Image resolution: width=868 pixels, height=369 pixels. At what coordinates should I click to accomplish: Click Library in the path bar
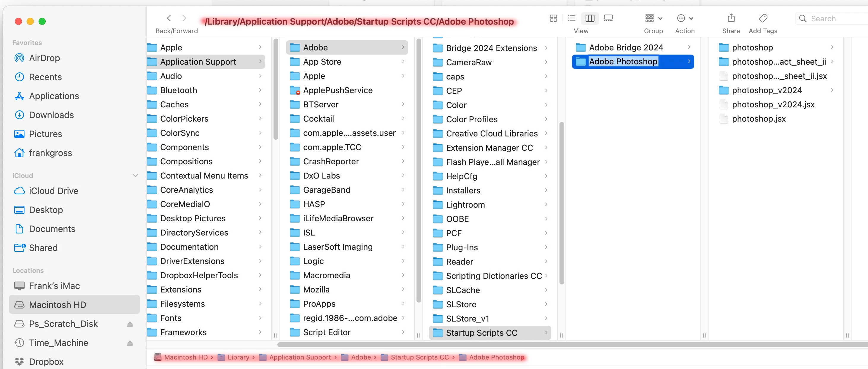tap(238, 357)
